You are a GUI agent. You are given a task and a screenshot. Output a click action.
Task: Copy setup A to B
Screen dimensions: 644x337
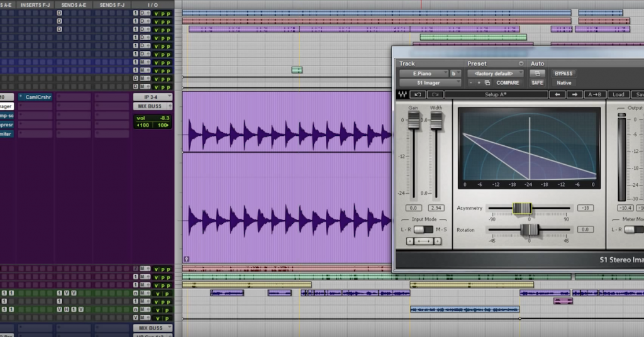pyautogui.click(x=594, y=94)
